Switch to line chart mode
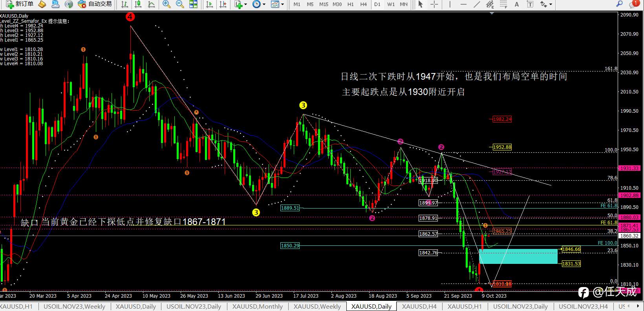This screenshot has height=311, width=644. [151, 4]
